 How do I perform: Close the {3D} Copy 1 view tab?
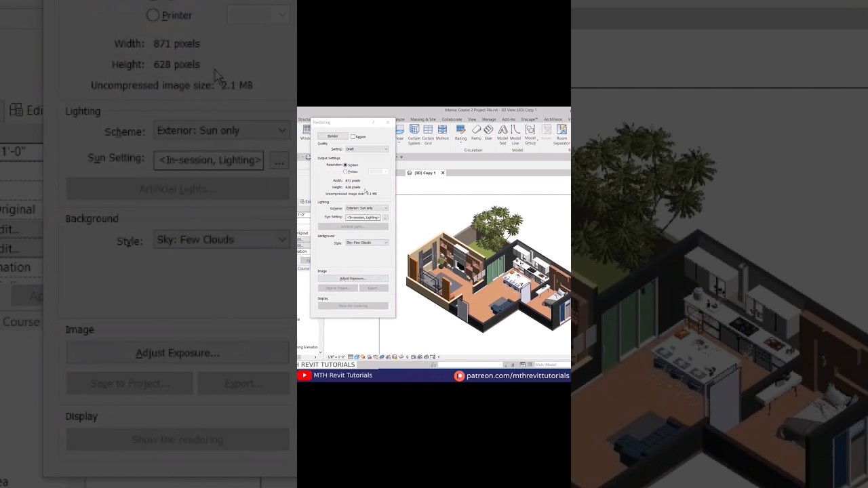point(443,173)
